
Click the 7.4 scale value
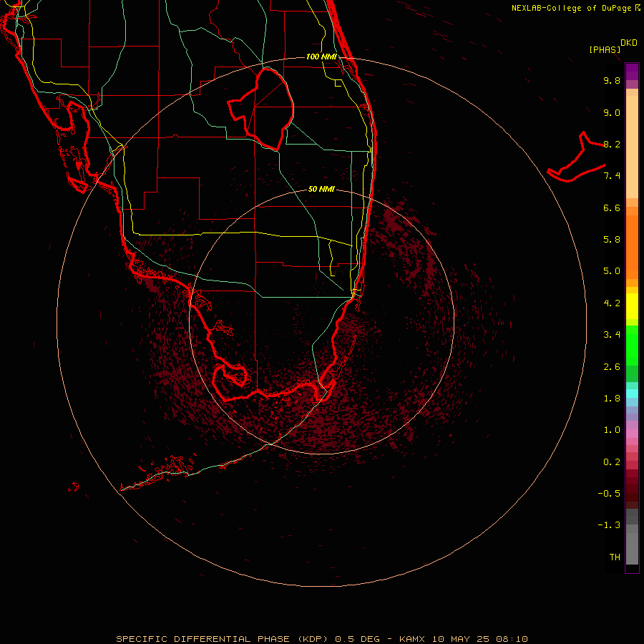pos(612,176)
